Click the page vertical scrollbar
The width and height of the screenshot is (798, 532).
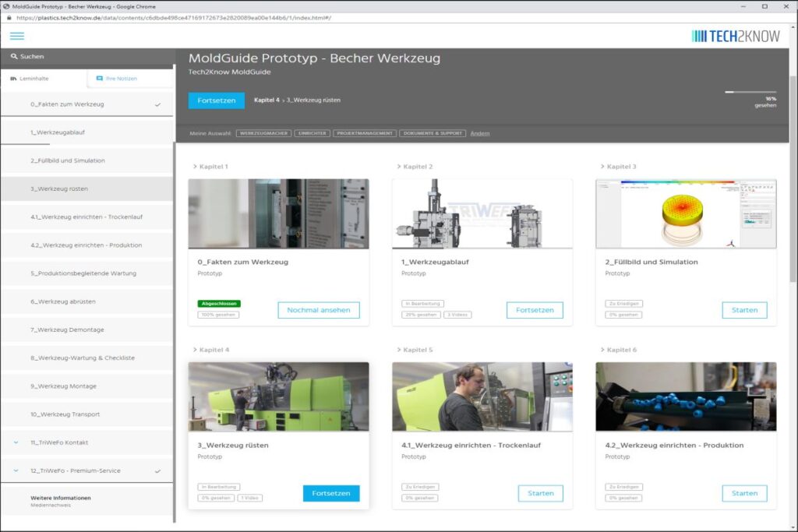(x=793, y=178)
